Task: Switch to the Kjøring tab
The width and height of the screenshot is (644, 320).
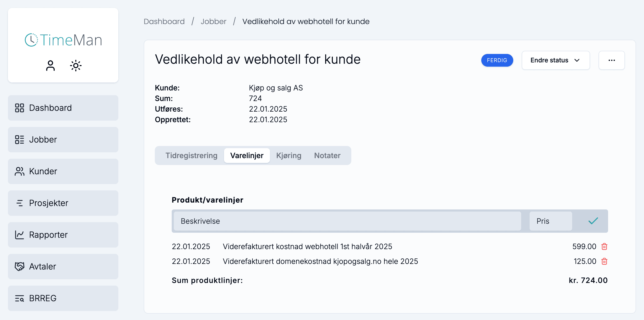Action: (289, 156)
